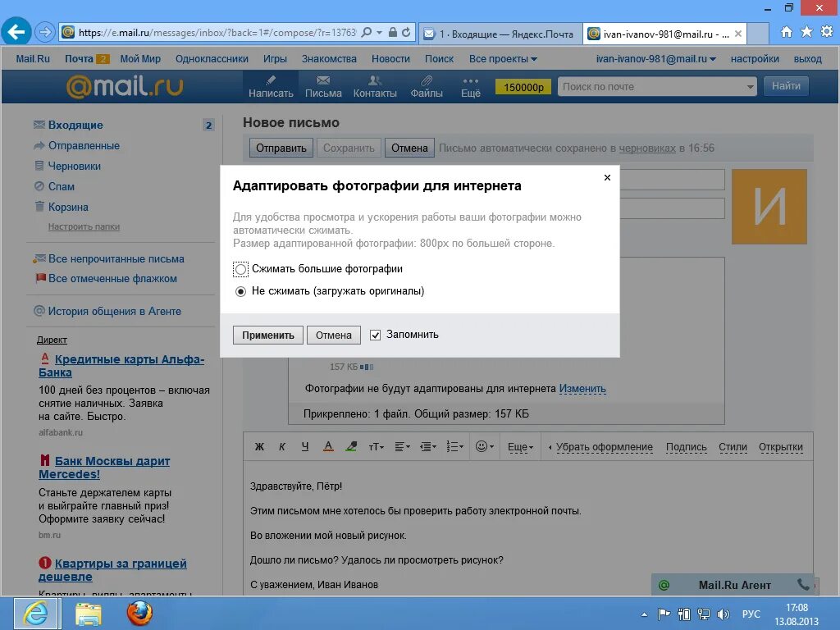
Task: Select Сжимать большие фотографии radio button
Action: pyautogui.click(x=240, y=269)
